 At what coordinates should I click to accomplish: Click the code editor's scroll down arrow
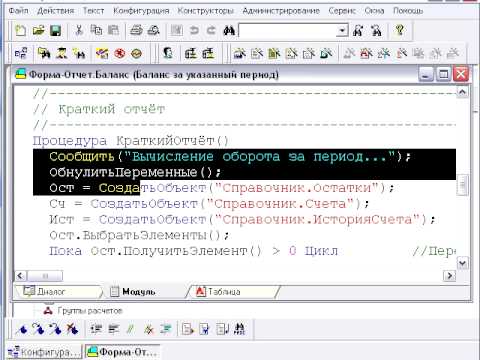[x=462, y=263]
